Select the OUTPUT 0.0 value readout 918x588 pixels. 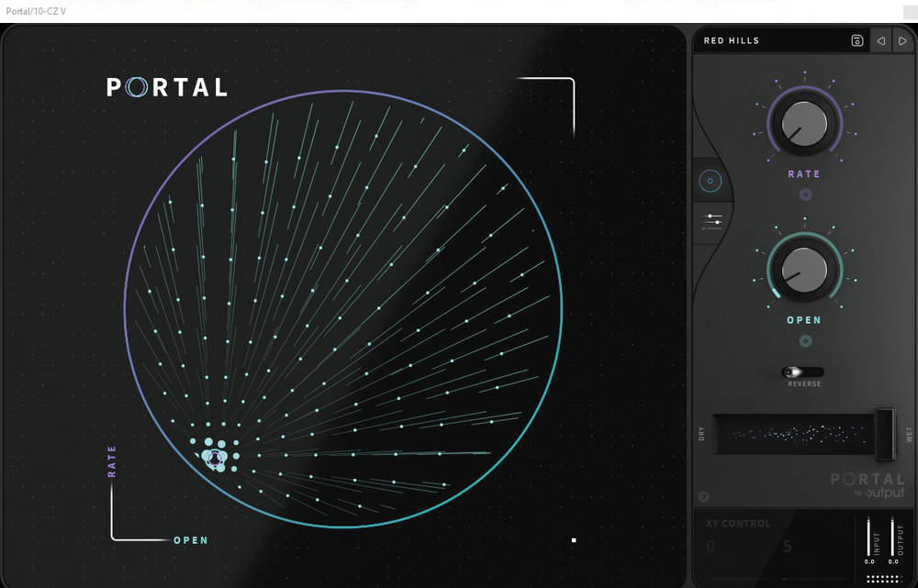(893, 561)
